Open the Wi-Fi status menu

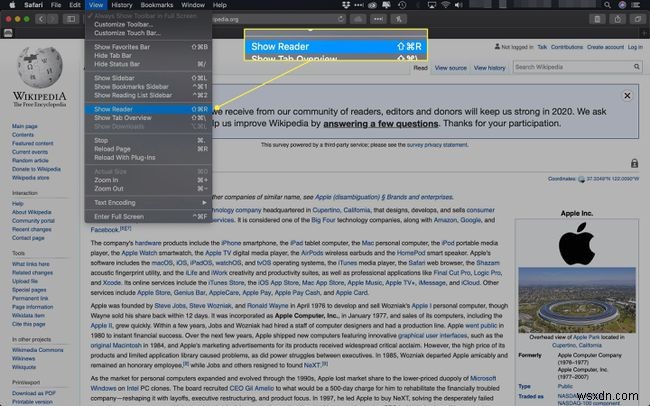pos(446,5)
